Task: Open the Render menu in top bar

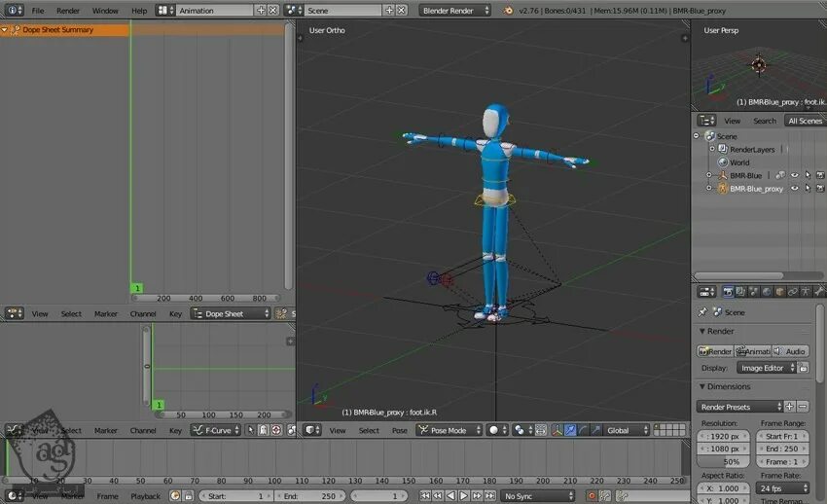Action: 68,11
